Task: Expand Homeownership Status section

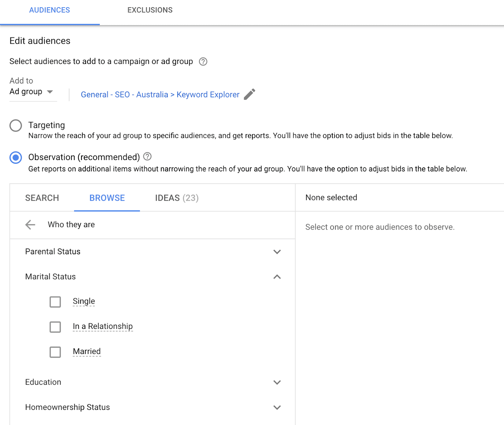Action: tap(277, 407)
